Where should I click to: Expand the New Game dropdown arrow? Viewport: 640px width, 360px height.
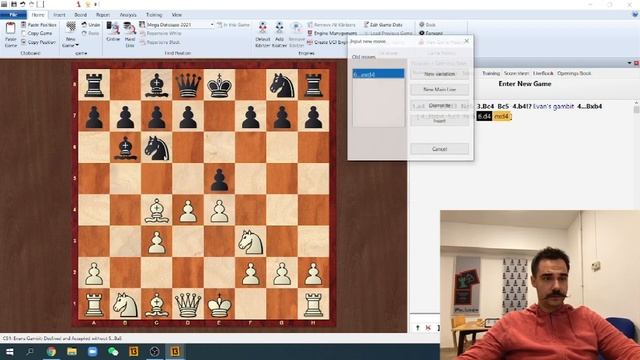pyautogui.click(x=77, y=45)
